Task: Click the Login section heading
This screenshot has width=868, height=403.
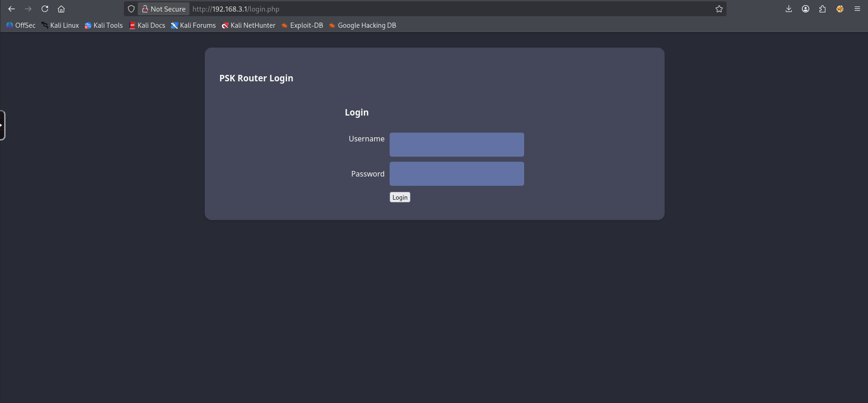Action: point(357,112)
